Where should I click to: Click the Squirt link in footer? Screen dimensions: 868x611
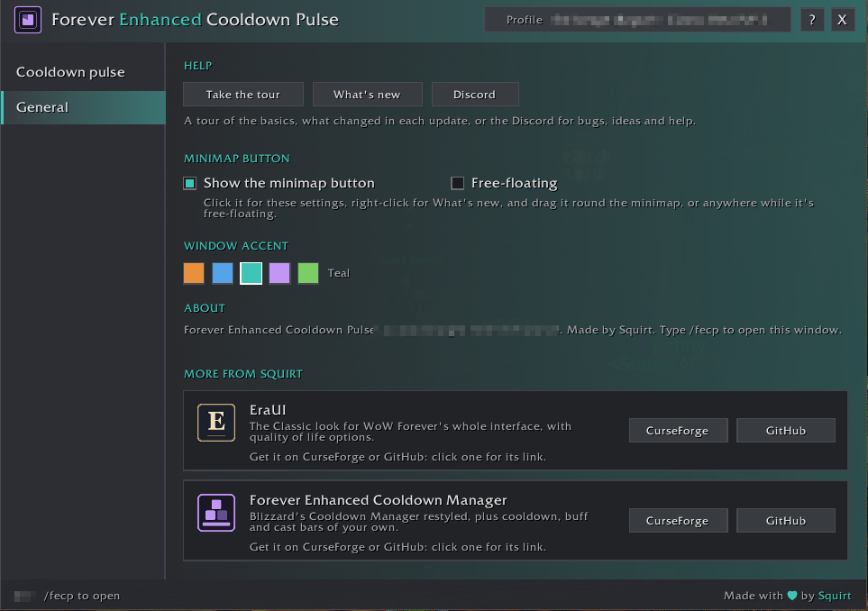click(835, 596)
